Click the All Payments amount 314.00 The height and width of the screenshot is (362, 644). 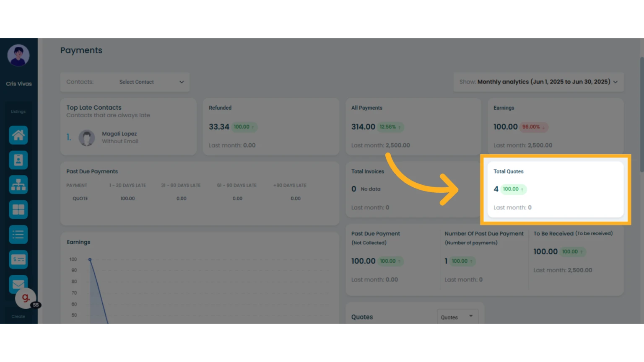click(x=363, y=127)
